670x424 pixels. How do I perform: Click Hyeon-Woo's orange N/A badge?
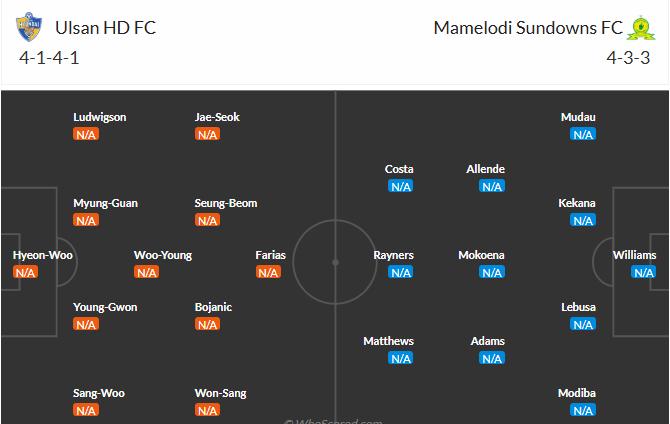coord(25,272)
